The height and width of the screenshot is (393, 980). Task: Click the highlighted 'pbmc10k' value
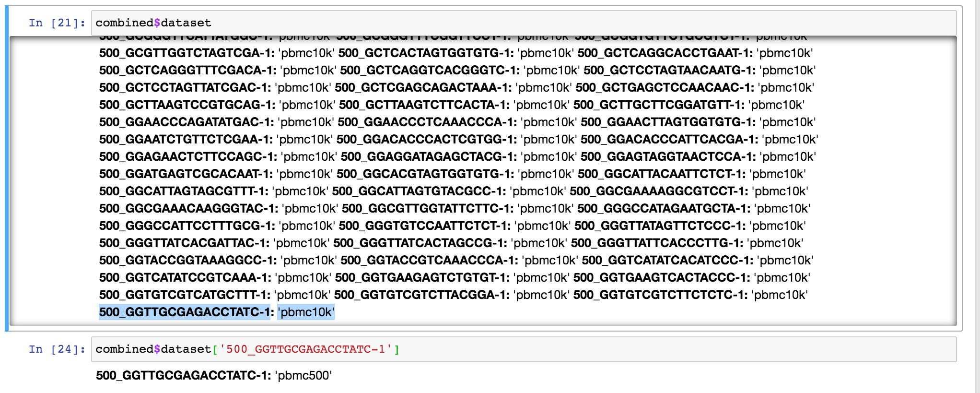pyautogui.click(x=305, y=312)
